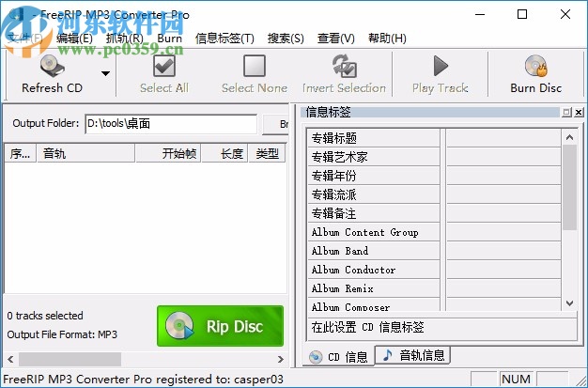588x388 pixels.
Task: Click the 0 tracks selected text
Action: tap(45, 316)
